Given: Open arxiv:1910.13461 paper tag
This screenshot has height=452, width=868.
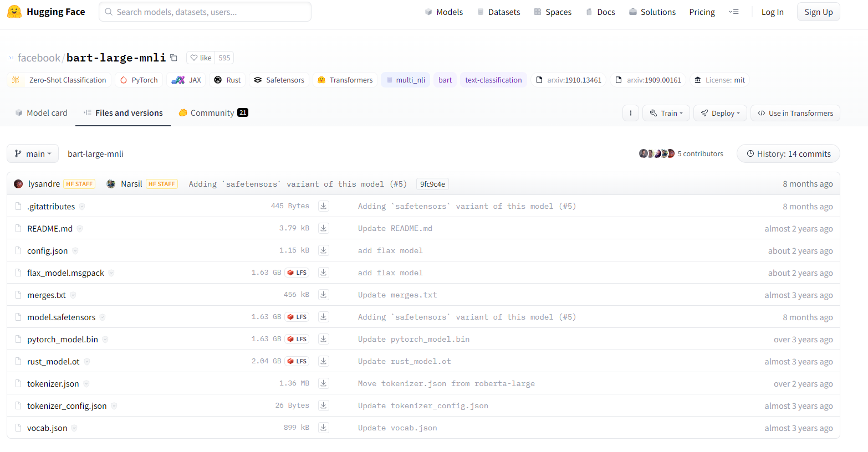Looking at the screenshot, I should click(569, 80).
